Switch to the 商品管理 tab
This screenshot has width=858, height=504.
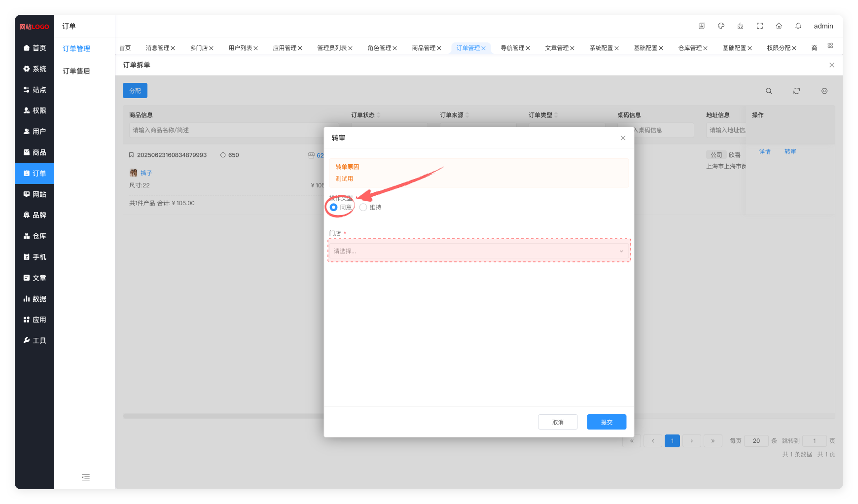tap(424, 48)
